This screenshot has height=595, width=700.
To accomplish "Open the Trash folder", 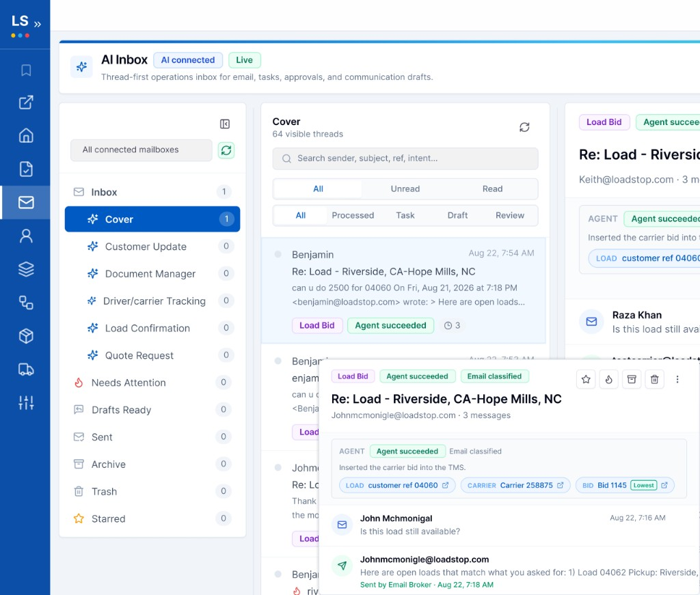I will pos(152,491).
